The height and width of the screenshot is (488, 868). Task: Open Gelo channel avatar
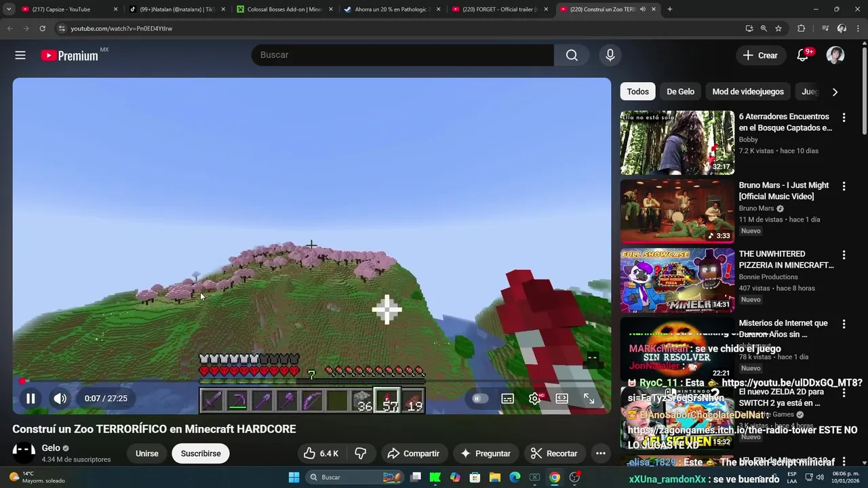point(24,453)
